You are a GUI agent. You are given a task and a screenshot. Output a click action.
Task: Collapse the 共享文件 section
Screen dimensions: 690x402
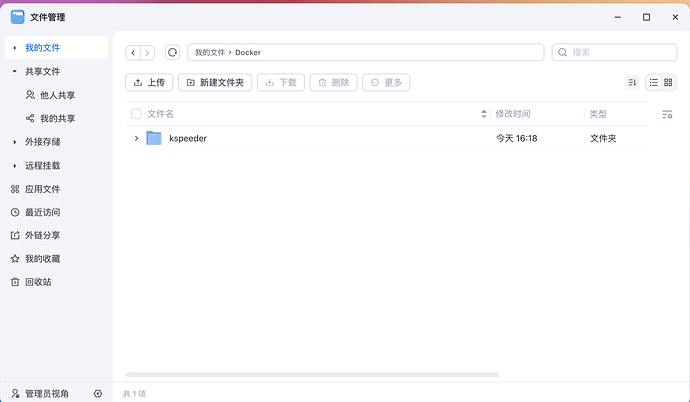pyautogui.click(x=14, y=72)
